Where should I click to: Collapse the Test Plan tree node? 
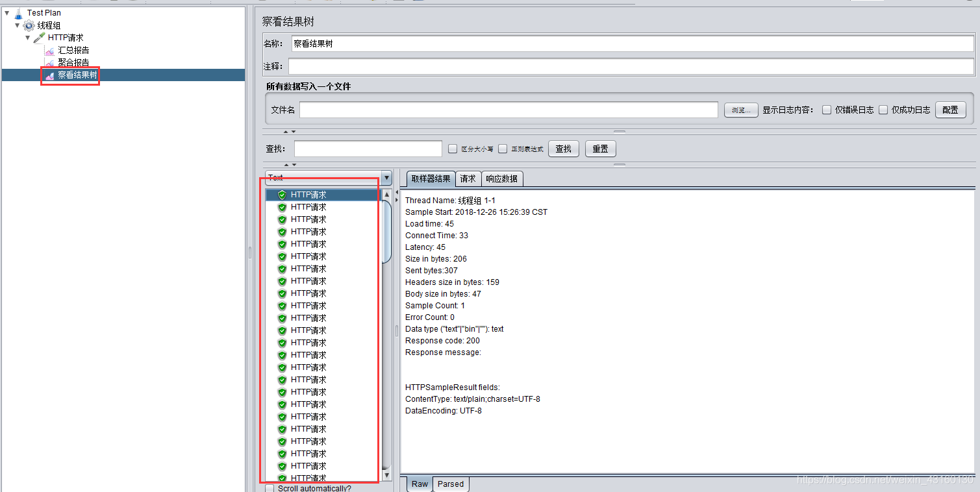7,12
